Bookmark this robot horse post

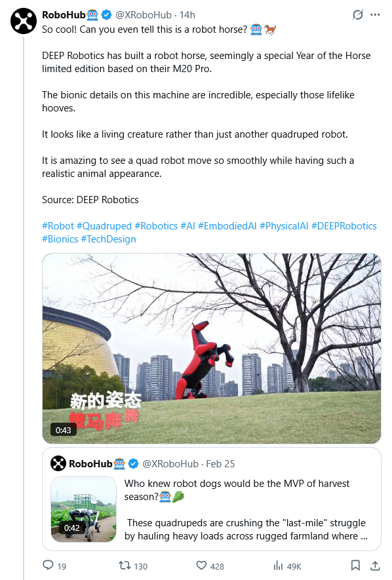click(x=355, y=565)
